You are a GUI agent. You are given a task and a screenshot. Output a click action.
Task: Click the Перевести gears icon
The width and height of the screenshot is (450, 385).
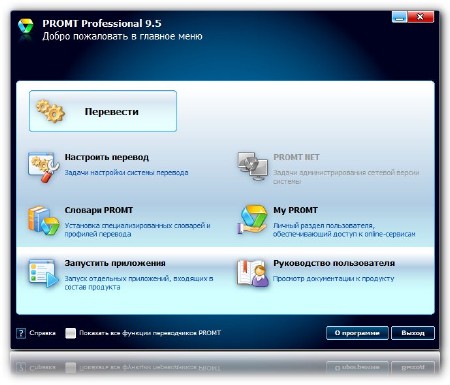click(x=50, y=111)
